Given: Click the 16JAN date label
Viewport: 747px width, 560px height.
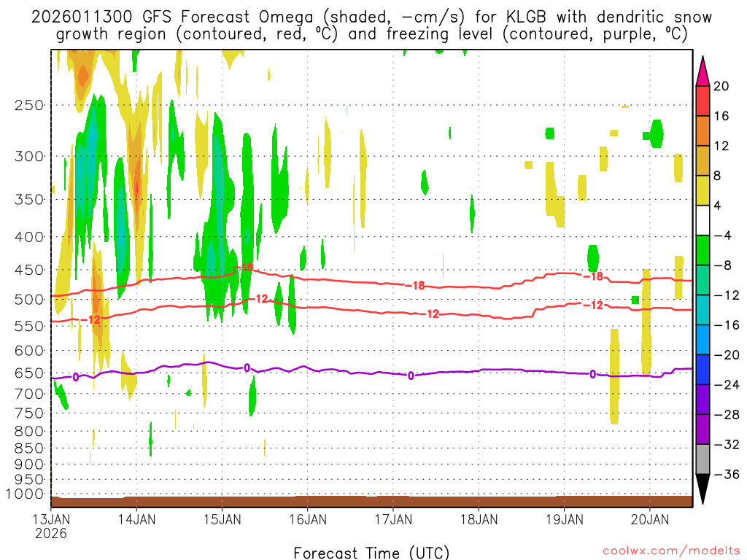Looking at the screenshot, I should [308, 519].
